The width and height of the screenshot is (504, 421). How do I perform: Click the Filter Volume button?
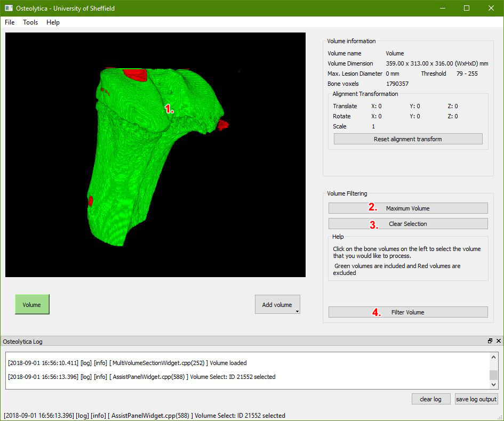(408, 312)
